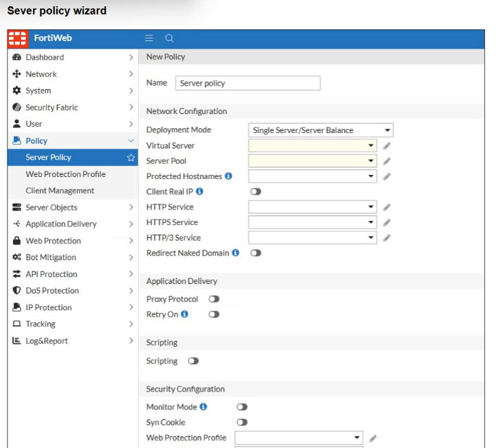The width and height of the screenshot is (502, 448).
Task: Turn on Redirect Naked Domain switch
Action: click(256, 253)
